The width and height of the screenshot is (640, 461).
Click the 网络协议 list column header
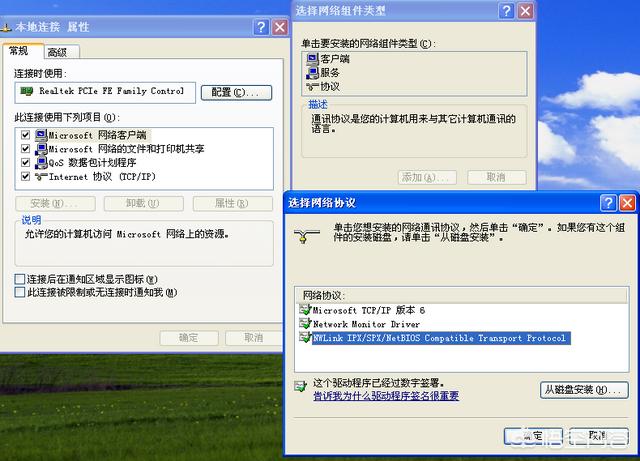pos(461,295)
